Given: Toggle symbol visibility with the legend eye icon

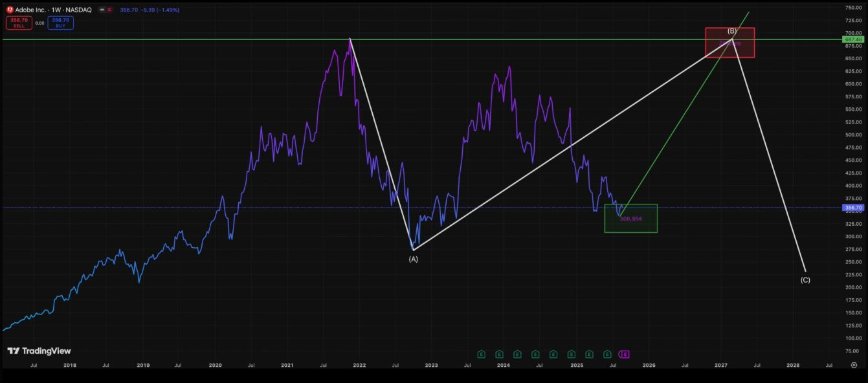Looking at the screenshot, I should tap(102, 10).
